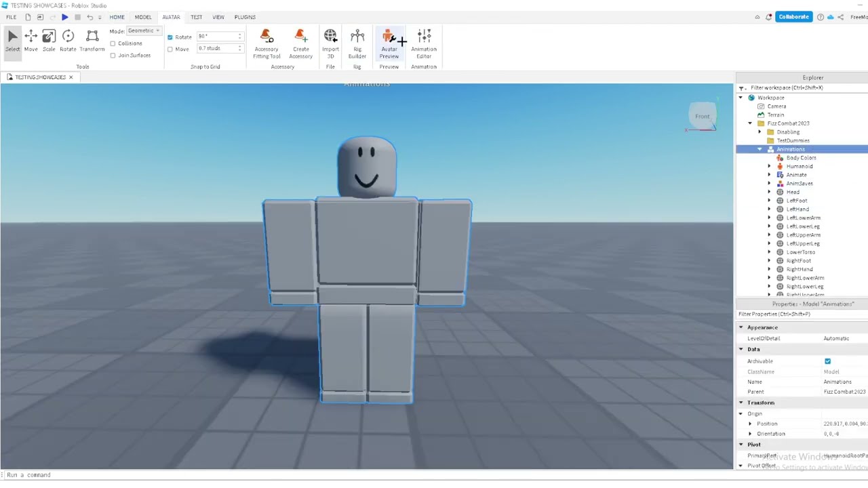This screenshot has height=488, width=868.
Task: Select LowerTorso in Explorer
Action: [x=800, y=252]
